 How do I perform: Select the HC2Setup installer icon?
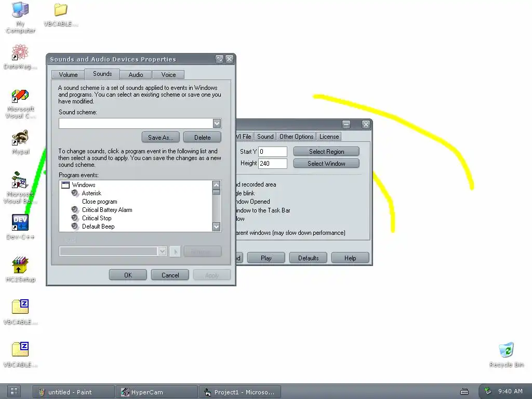tap(20, 270)
